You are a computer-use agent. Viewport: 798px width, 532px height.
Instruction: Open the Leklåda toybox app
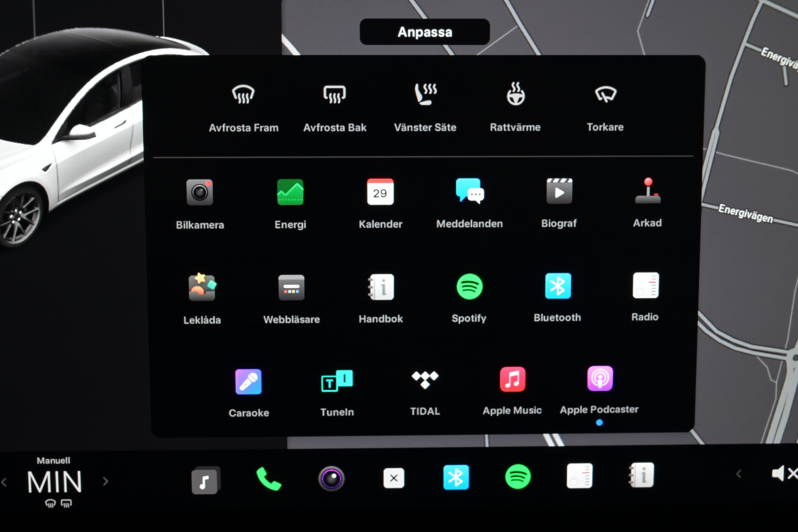click(202, 299)
